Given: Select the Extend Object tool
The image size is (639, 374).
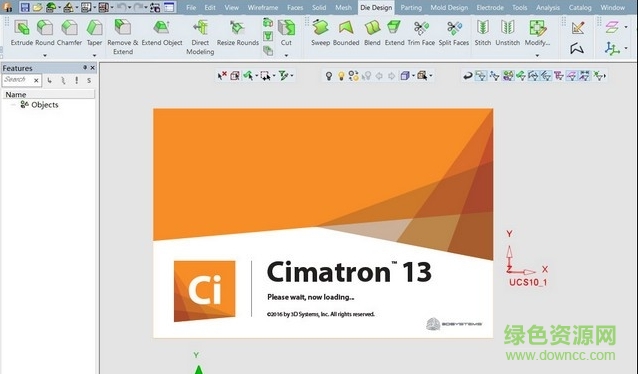Looking at the screenshot, I should click(x=162, y=33).
